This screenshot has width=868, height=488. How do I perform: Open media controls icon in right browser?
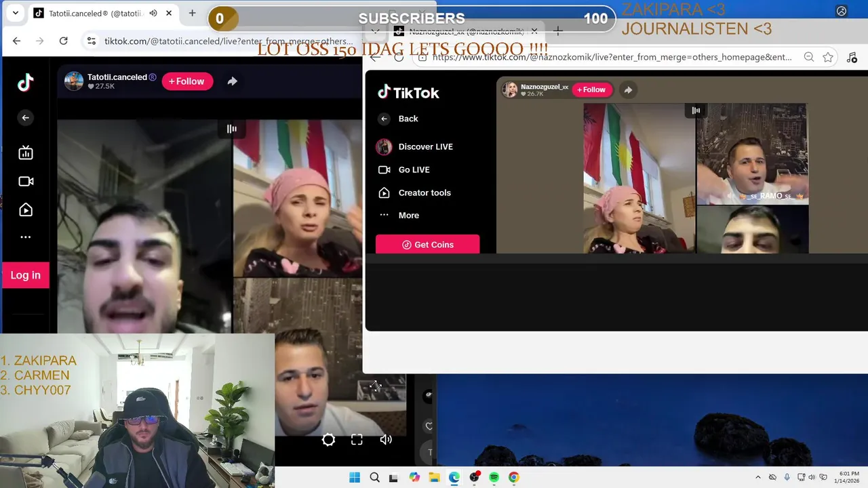[852, 58]
